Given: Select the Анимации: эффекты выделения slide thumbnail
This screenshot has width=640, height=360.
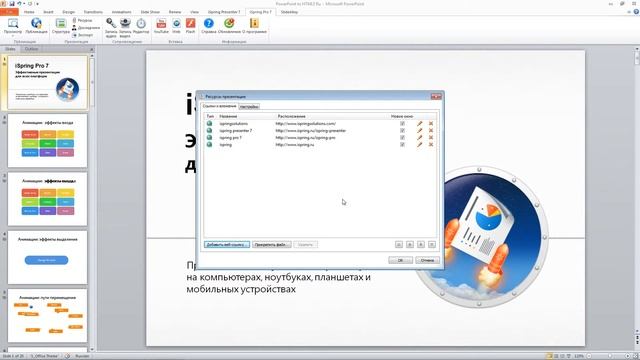Looking at the screenshot, I should click(47, 258).
